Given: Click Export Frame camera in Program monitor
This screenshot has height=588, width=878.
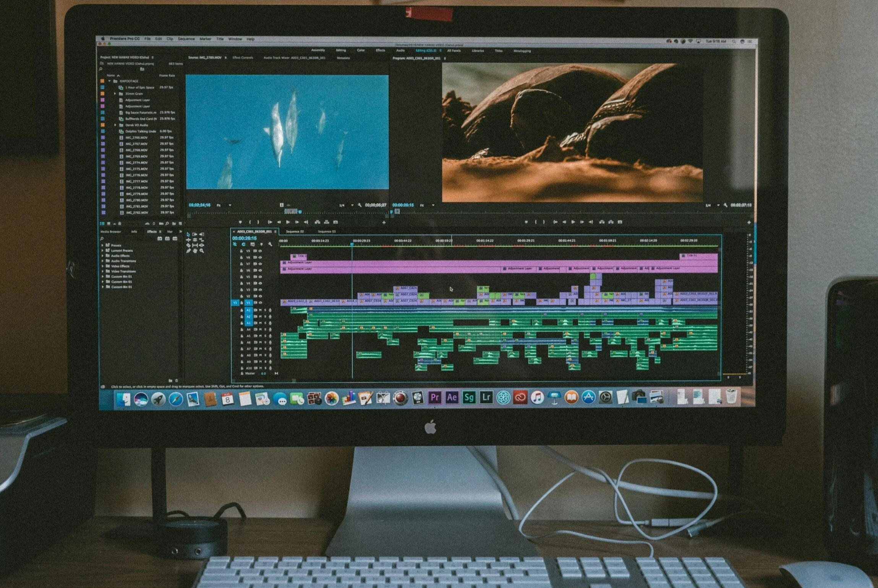Looking at the screenshot, I should pos(620,222).
